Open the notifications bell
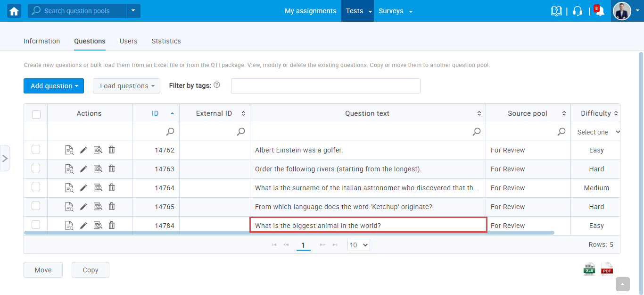 600,11
